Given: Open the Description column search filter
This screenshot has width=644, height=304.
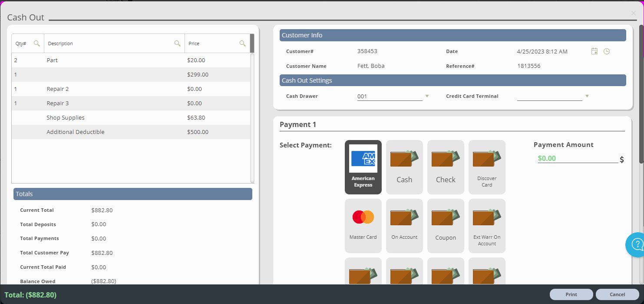Looking at the screenshot, I should [177, 43].
